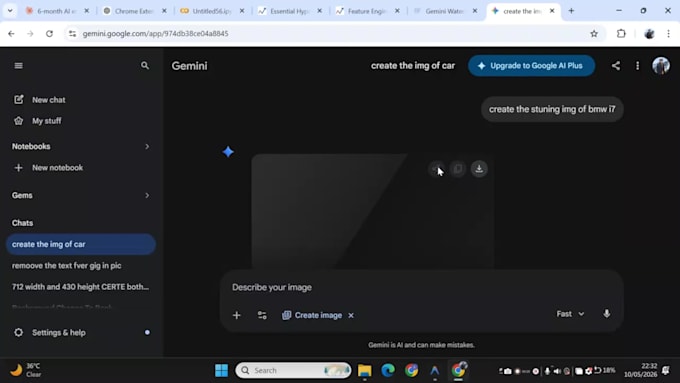Open File Explorer from taskbar
The width and height of the screenshot is (680, 383).
point(365,370)
